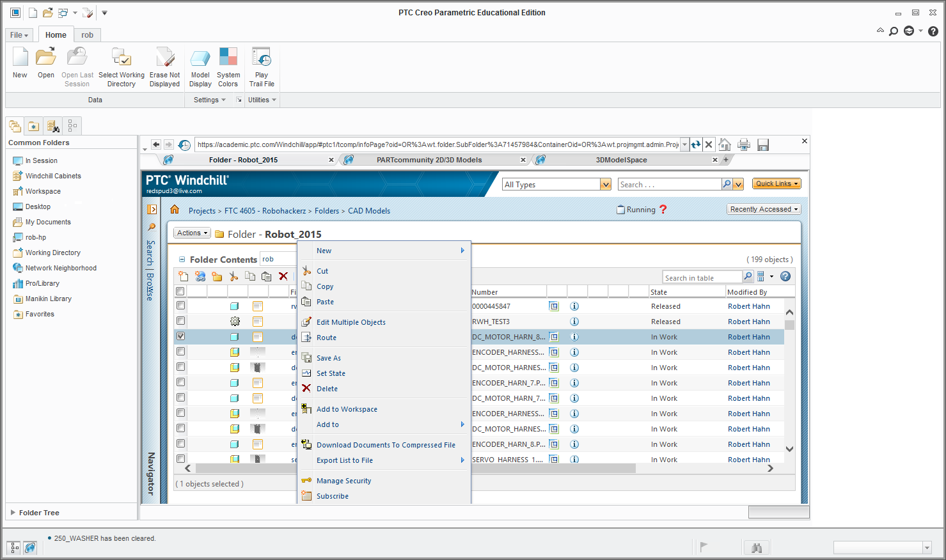This screenshot has height=560, width=946.
Task: Click copy icon in table toolbar
Action: [x=250, y=276]
